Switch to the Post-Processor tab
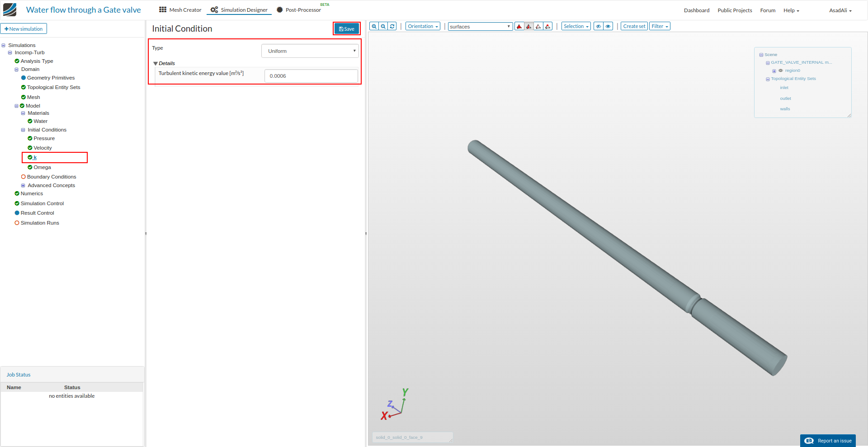The image size is (868, 447). coord(299,10)
